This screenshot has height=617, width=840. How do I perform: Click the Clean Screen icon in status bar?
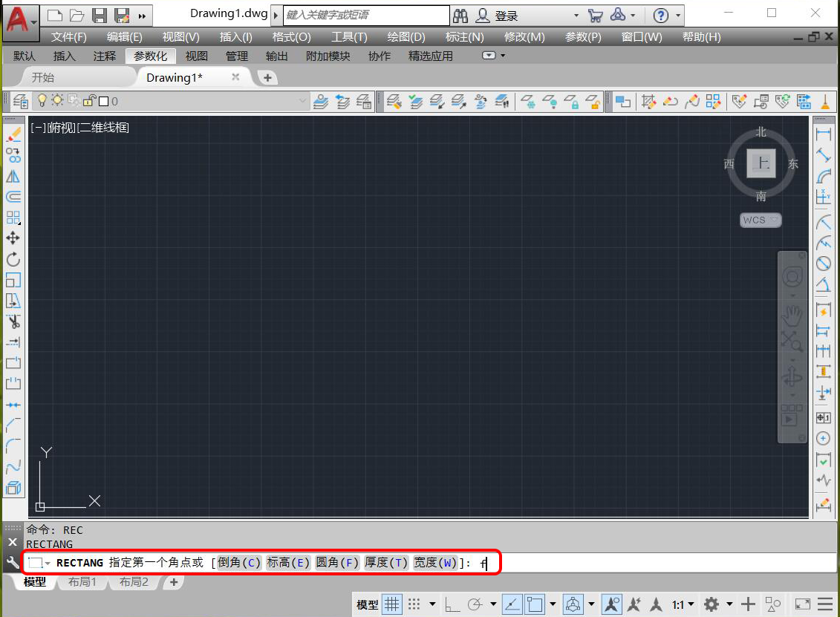pyautogui.click(x=803, y=604)
